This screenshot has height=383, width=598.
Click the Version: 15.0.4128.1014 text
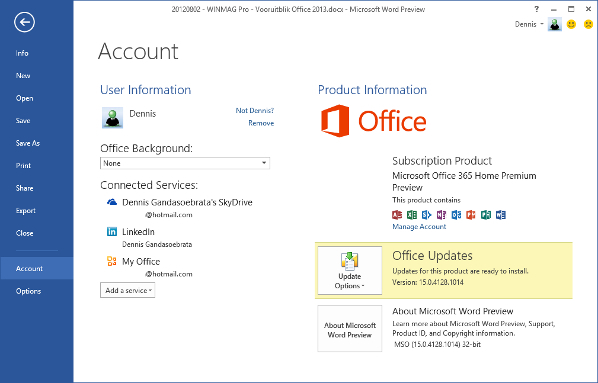428,282
